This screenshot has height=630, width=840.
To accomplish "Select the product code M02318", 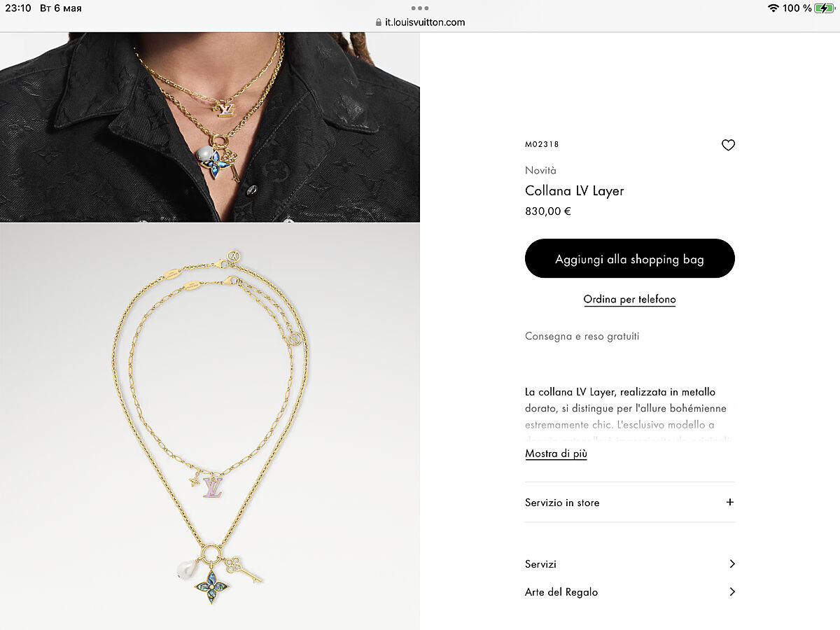I will click(x=542, y=145).
